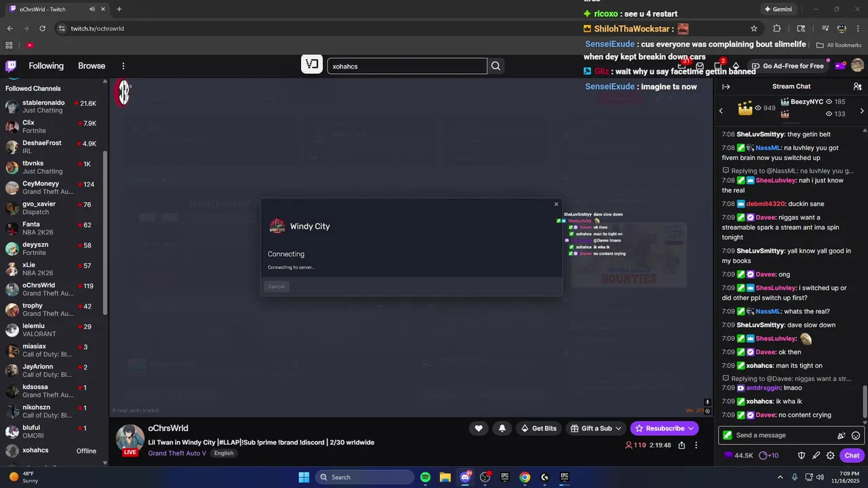Image resolution: width=868 pixels, height=488 pixels.
Task: Bookmark this page with the star
Action: [753, 28]
